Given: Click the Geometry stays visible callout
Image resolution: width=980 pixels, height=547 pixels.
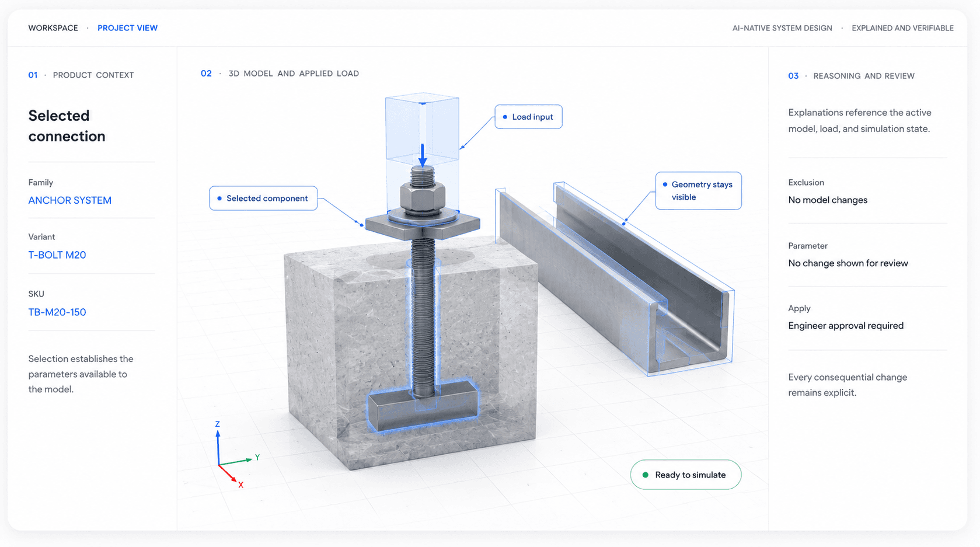Looking at the screenshot, I should point(698,191).
